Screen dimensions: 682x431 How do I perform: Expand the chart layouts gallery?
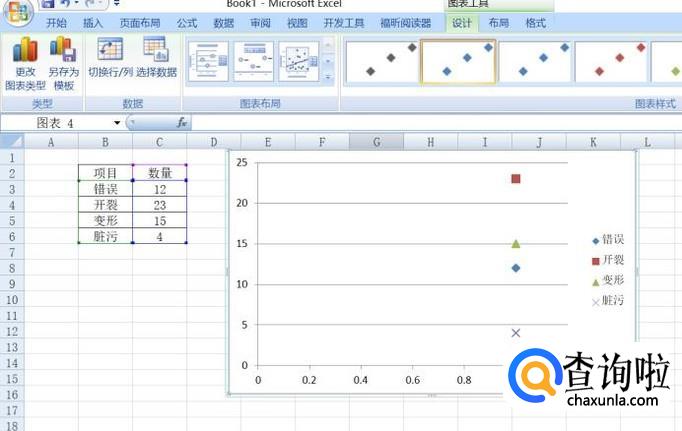328,77
